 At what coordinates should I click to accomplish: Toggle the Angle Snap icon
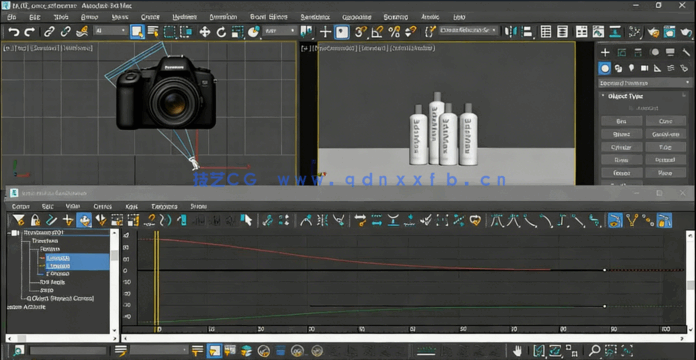click(377, 32)
